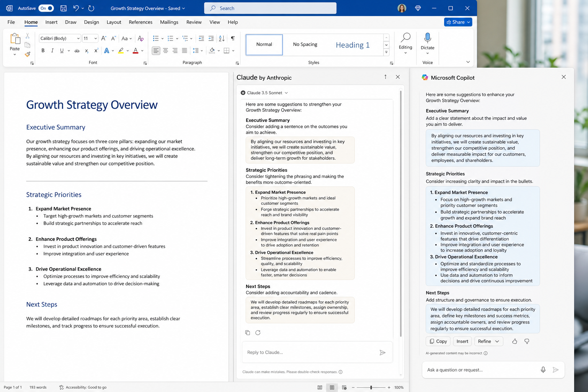This screenshot has height=392, width=588.
Task: Switch to the Review tab
Action: coord(194,22)
